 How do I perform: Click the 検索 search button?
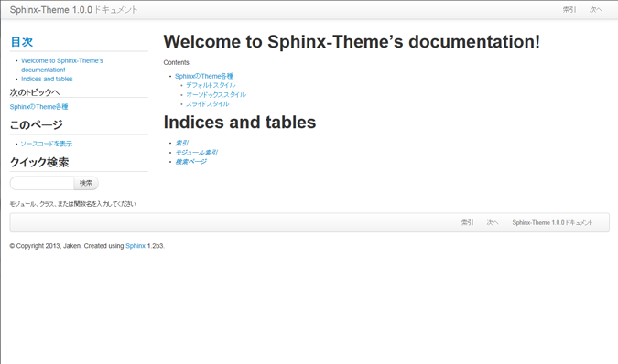[x=86, y=183]
